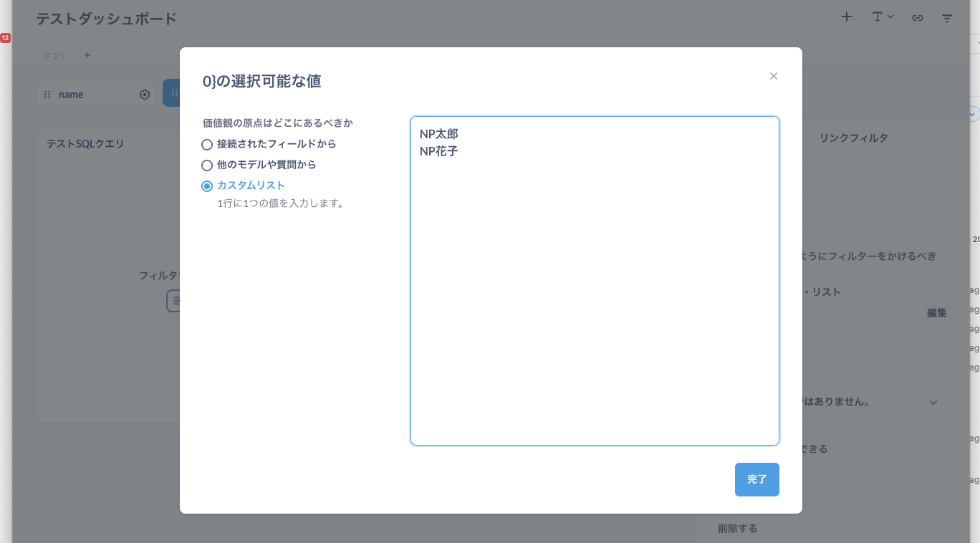The width and height of the screenshot is (980, 543).
Task: Click the 完了 button
Action: click(756, 479)
